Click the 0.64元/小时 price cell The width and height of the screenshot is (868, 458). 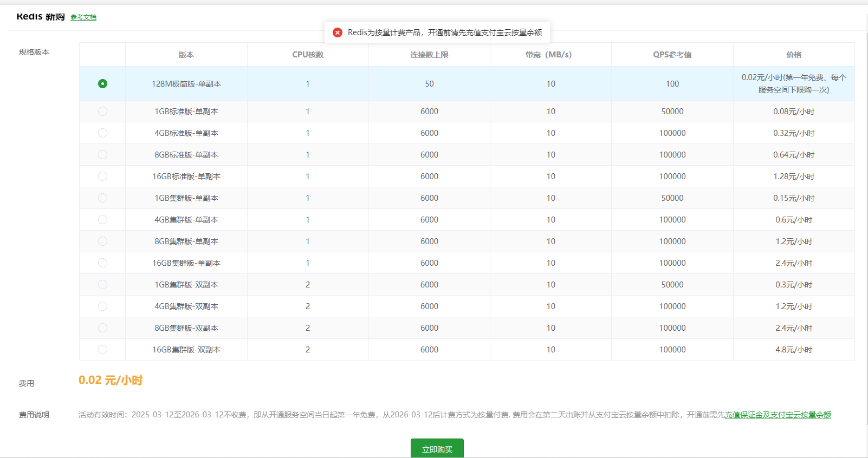click(x=794, y=155)
